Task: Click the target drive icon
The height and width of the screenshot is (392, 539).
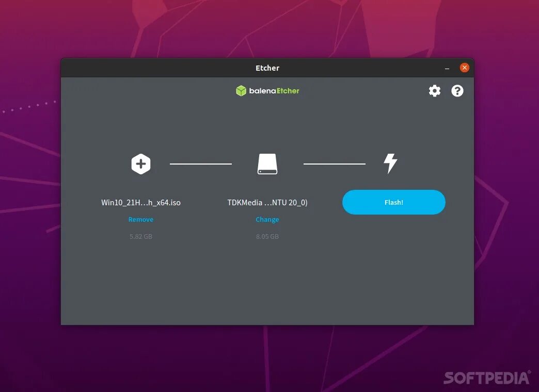Action: click(267, 164)
